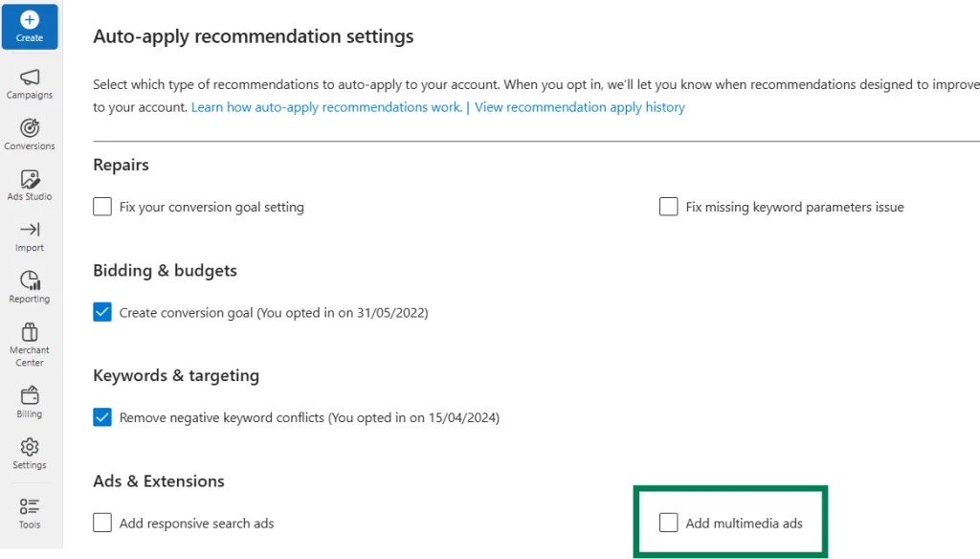
Task: Click the Create plus button
Action: coord(30,27)
